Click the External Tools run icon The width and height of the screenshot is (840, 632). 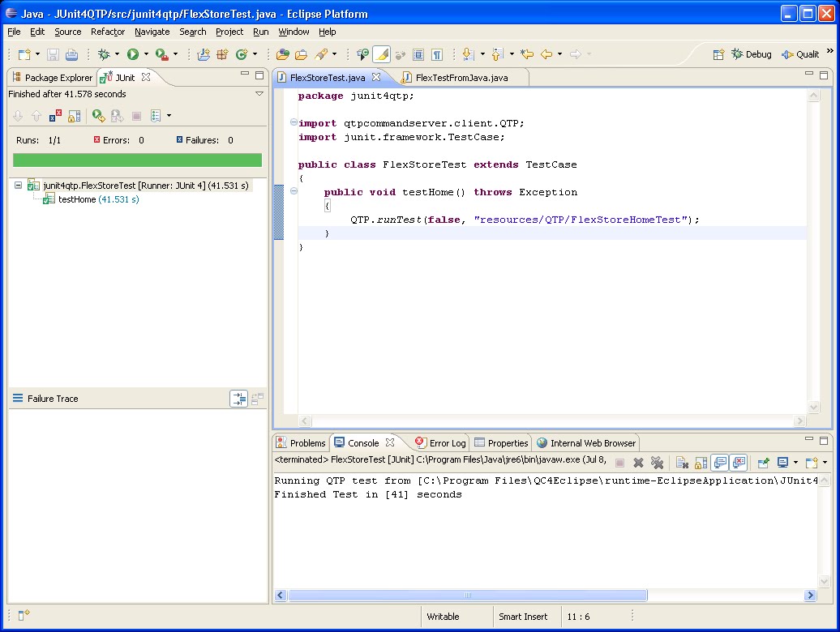[x=162, y=54]
